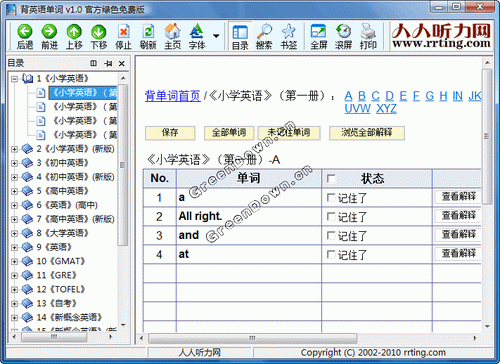The width and height of the screenshot is (500, 364).
Task: Open the font size dropdown arrow beside 字体
Action: [x=216, y=36]
